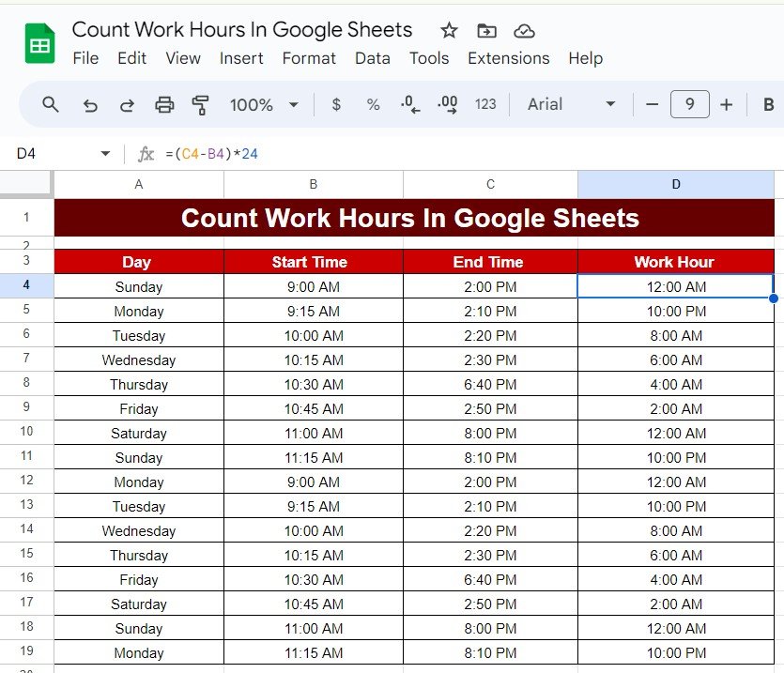The height and width of the screenshot is (673, 784).
Task: Open the Help menu
Action: (586, 58)
